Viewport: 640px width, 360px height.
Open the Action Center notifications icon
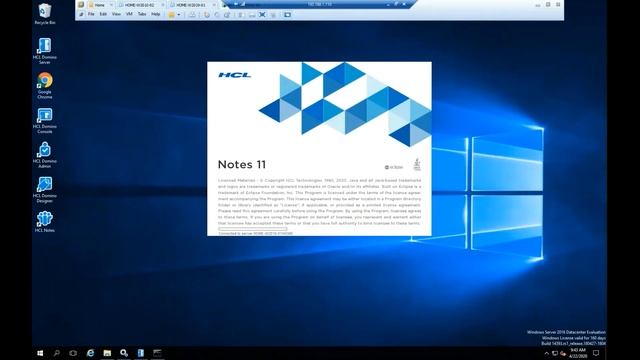(596, 353)
